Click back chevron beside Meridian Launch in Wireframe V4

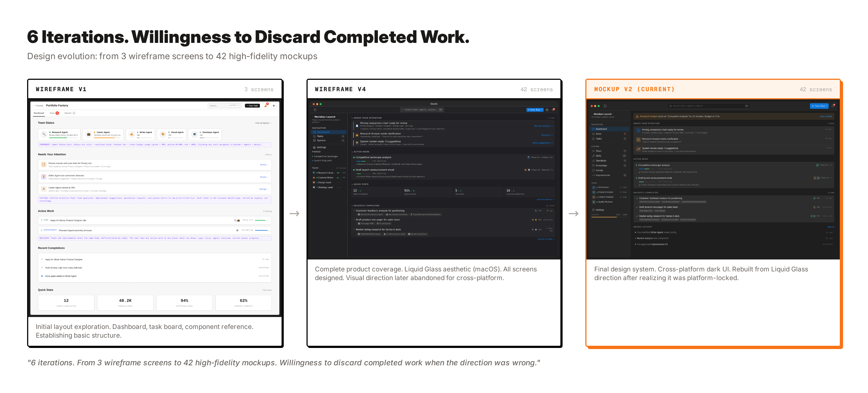(x=313, y=117)
